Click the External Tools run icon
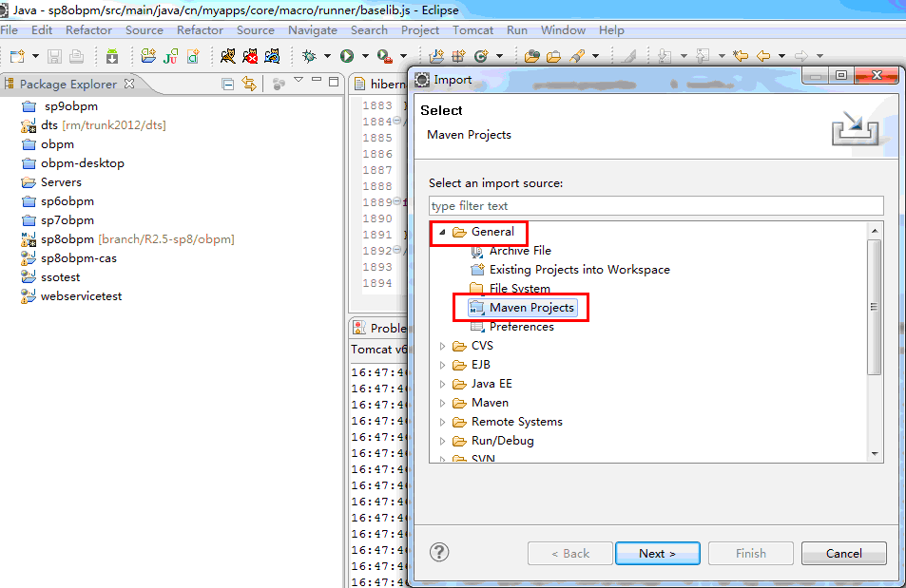This screenshot has width=906, height=588. pyautogui.click(x=385, y=56)
